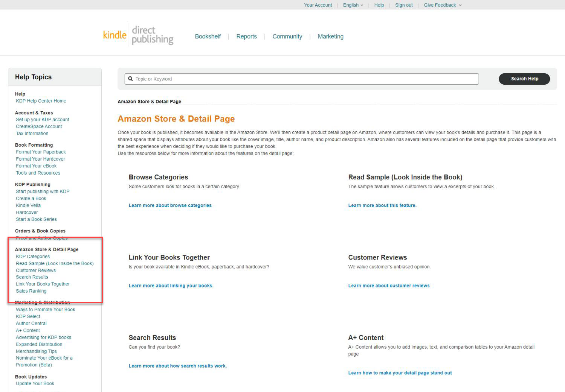This screenshot has width=565, height=392.
Task: Open the Bookshelf tab
Action: [208, 36]
